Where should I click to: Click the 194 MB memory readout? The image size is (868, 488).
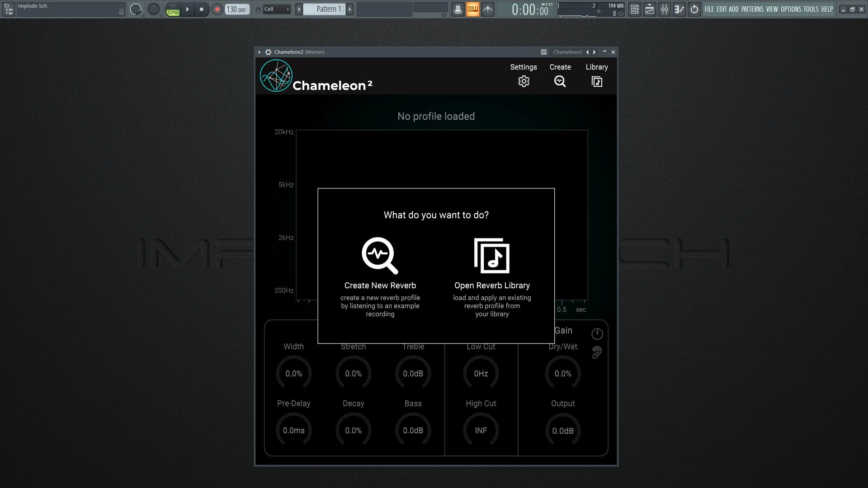point(616,6)
